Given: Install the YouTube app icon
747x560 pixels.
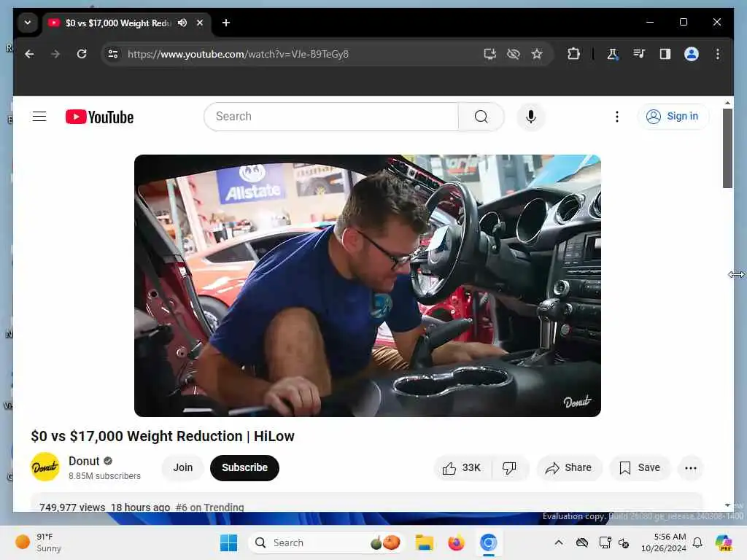Looking at the screenshot, I should point(489,54).
